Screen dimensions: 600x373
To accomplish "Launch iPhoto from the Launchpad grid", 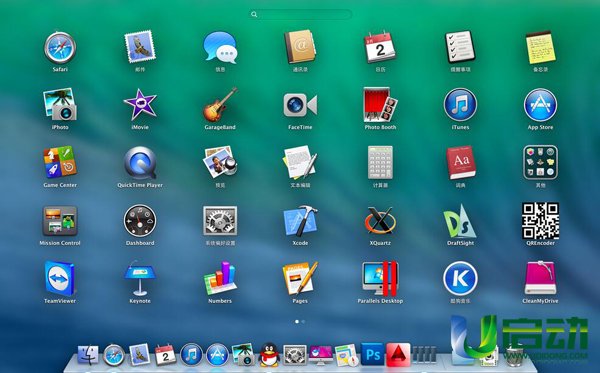I will click(x=60, y=104).
